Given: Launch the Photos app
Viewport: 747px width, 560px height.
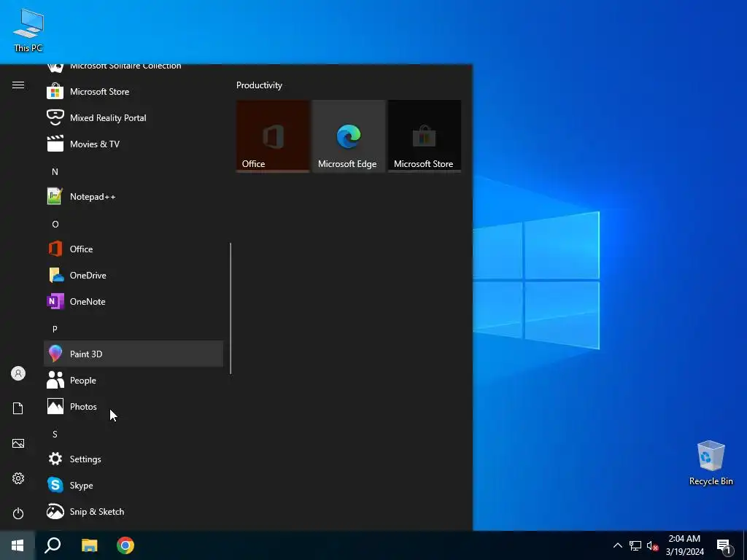Looking at the screenshot, I should click(x=133, y=406).
